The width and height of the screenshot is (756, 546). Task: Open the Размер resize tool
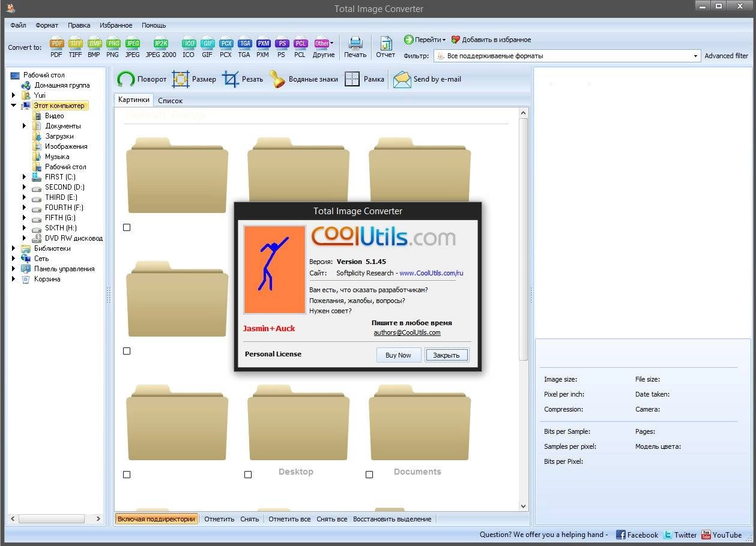click(194, 79)
